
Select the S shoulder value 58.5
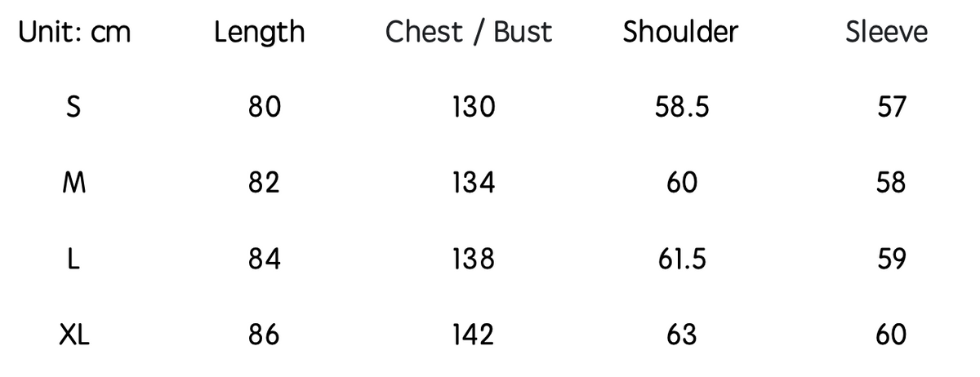[x=682, y=107]
